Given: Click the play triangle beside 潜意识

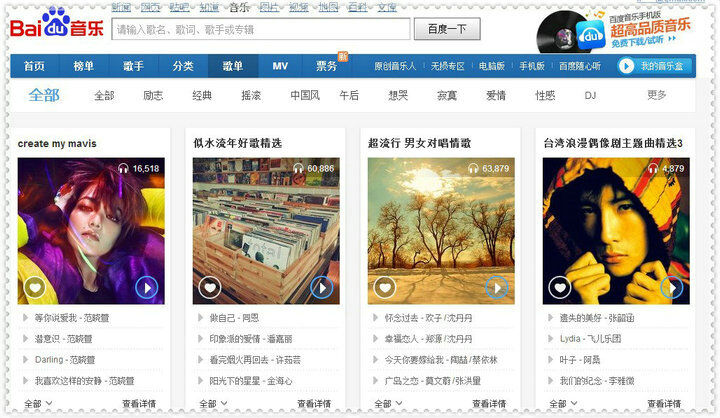Looking at the screenshot, I should 25,339.
